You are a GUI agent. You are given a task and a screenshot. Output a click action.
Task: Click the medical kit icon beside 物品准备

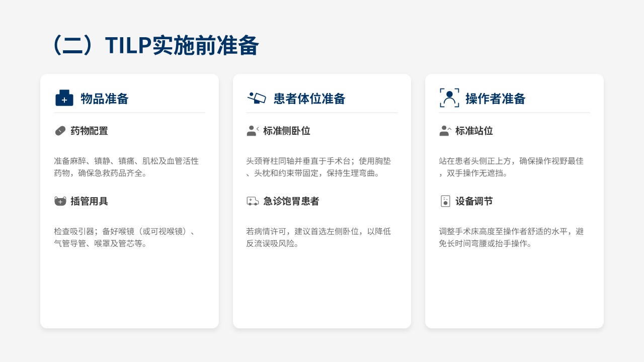point(64,99)
